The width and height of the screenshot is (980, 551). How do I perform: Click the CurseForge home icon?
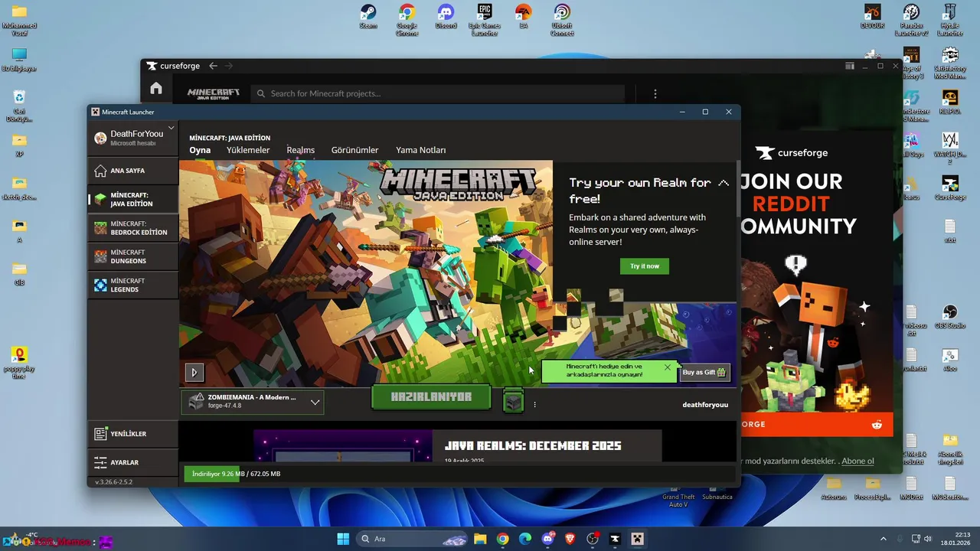pos(156,88)
